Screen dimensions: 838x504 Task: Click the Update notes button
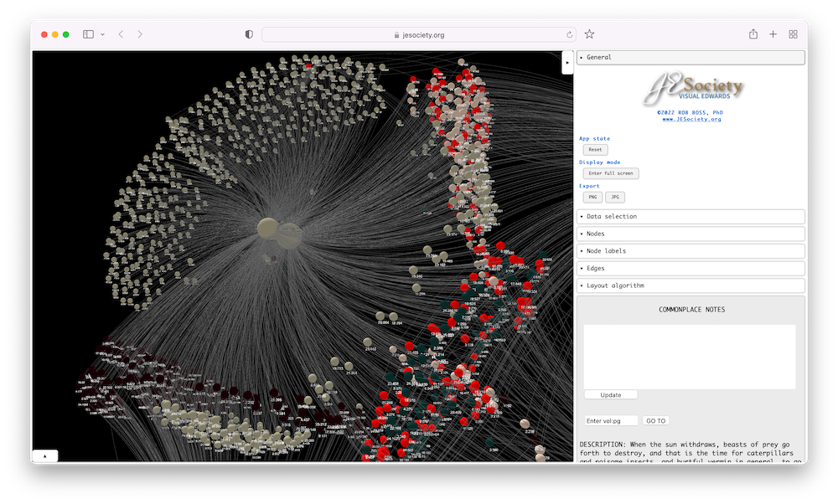click(611, 394)
